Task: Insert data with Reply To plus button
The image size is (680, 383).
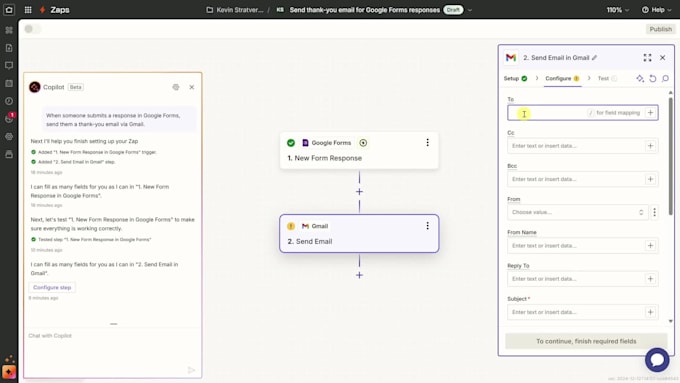Action: (x=650, y=279)
